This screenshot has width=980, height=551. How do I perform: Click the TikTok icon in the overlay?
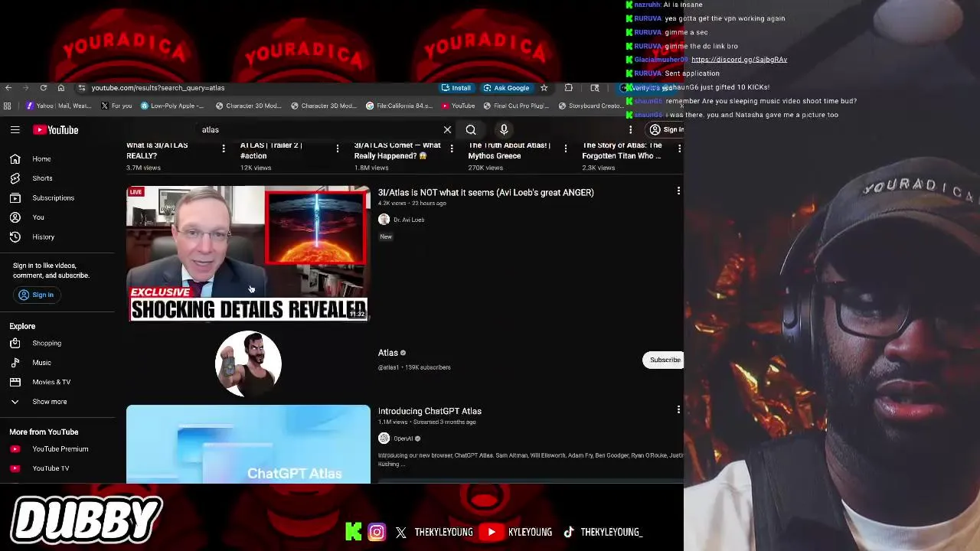point(569,532)
